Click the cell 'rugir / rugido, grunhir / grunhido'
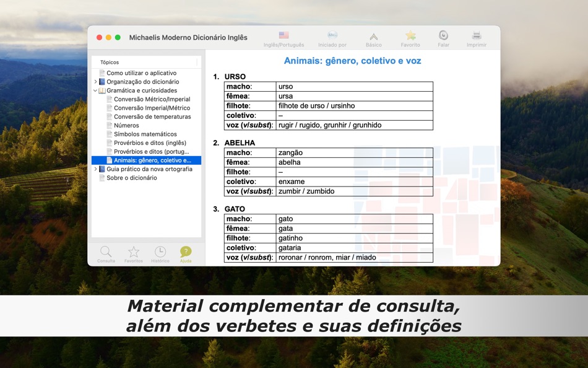The width and height of the screenshot is (588, 368). click(x=355, y=125)
